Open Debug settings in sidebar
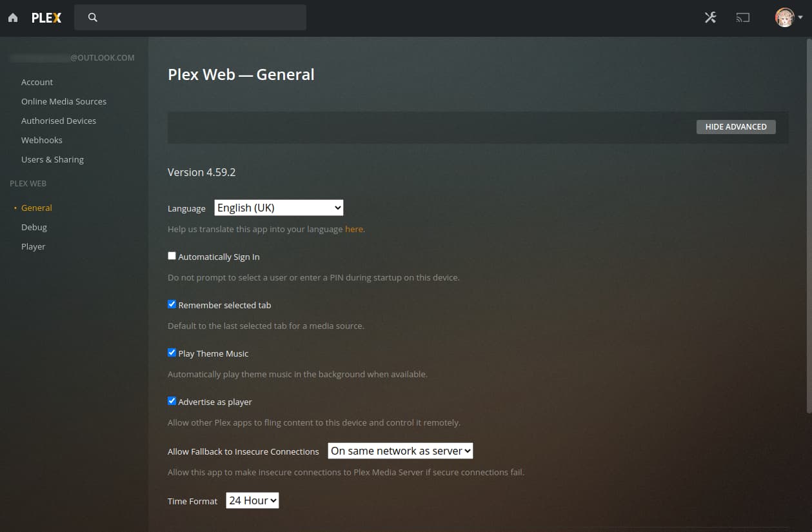This screenshot has width=812, height=532. point(34,227)
